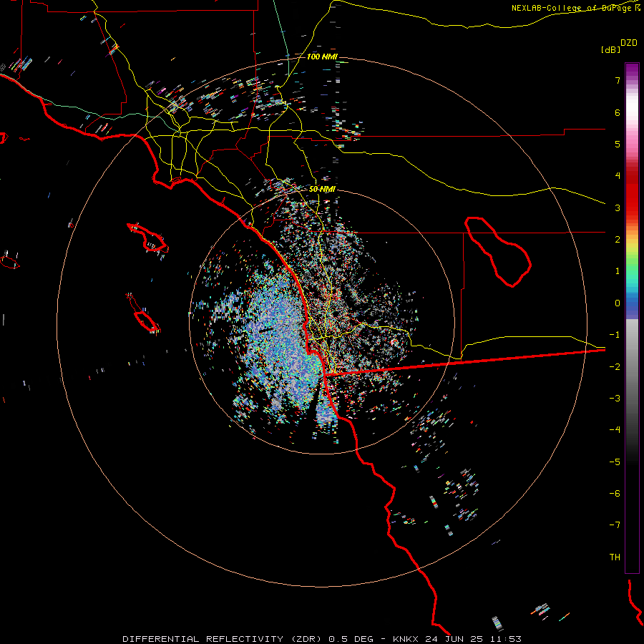The image size is (644, 644).
Task: Click the 50 NMI range ring label
Action: pyautogui.click(x=322, y=190)
